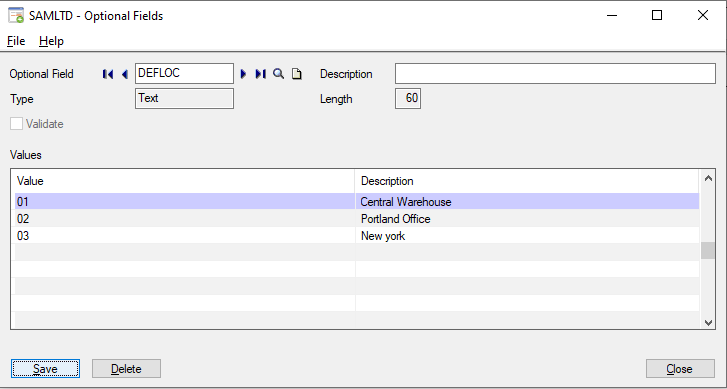Viewport: 727px width, 389px height.
Task: Click the values list scrollbar thumb
Action: tap(708, 251)
